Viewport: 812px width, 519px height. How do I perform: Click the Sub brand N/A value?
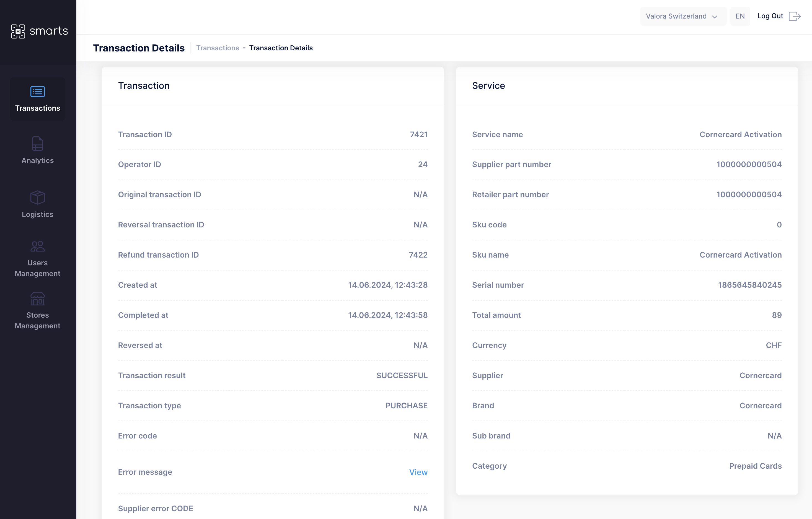[x=775, y=436]
